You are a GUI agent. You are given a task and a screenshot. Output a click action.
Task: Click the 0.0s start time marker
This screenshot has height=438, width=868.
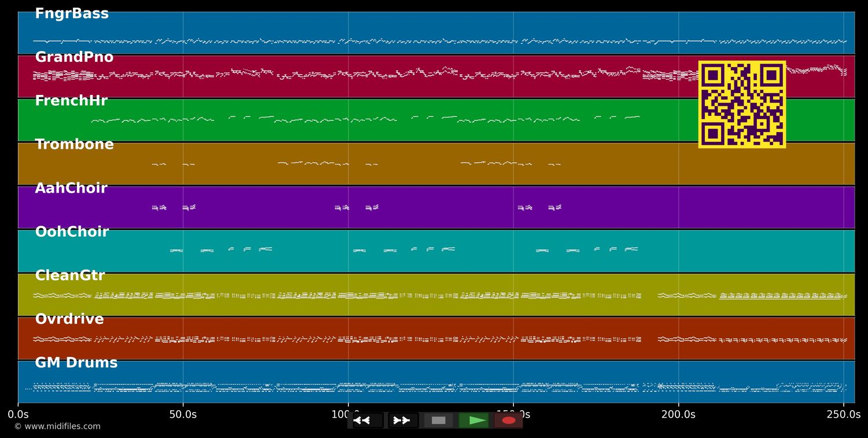point(18,414)
